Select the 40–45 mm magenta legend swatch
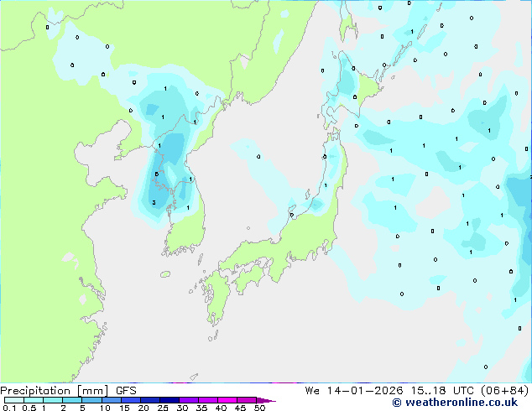The height and width of the screenshot is (411, 532). click(227, 400)
